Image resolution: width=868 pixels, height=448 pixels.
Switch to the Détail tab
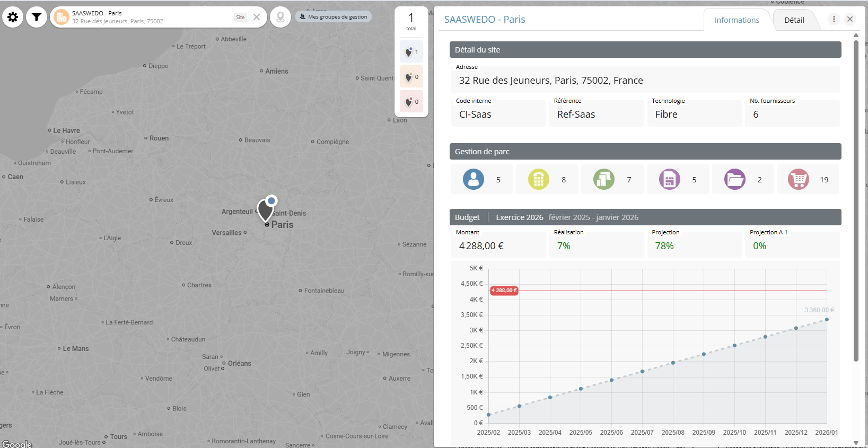point(794,20)
